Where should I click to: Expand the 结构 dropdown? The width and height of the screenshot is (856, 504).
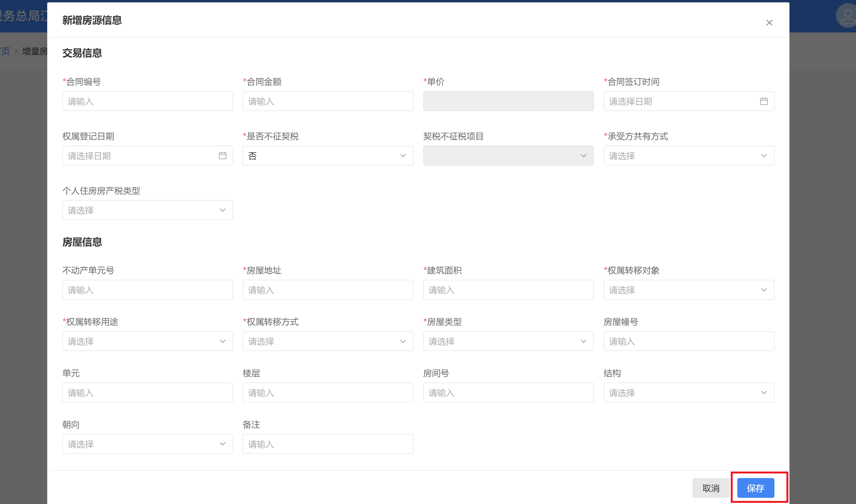[689, 393]
